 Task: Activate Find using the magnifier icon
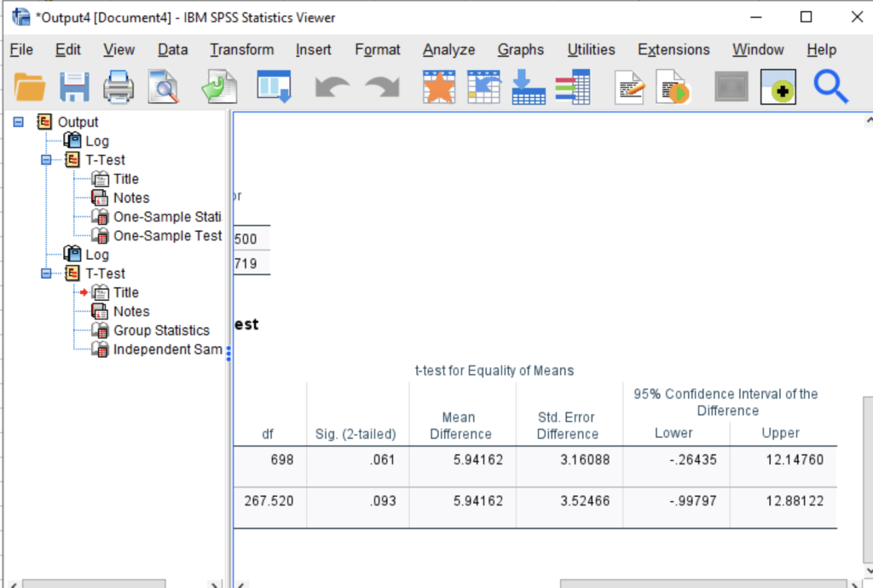pos(831,86)
